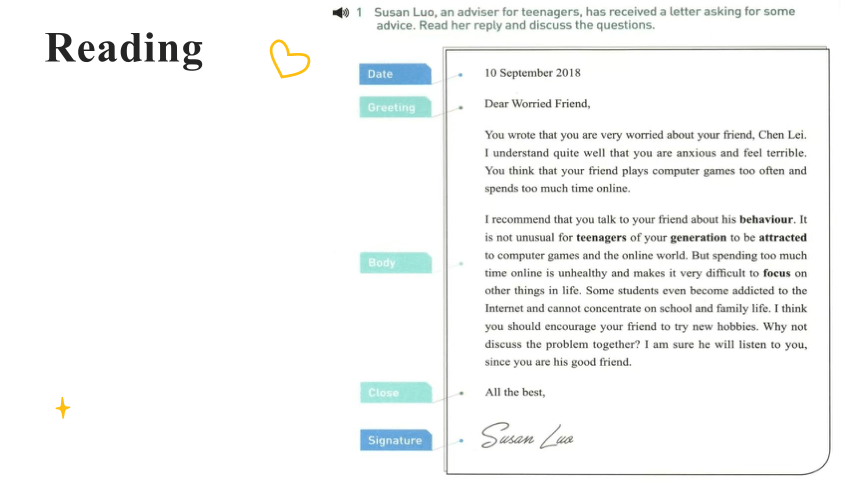Select the Greeting label tag
Image resolution: width=860 pixels, height=484 pixels.
tap(395, 107)
